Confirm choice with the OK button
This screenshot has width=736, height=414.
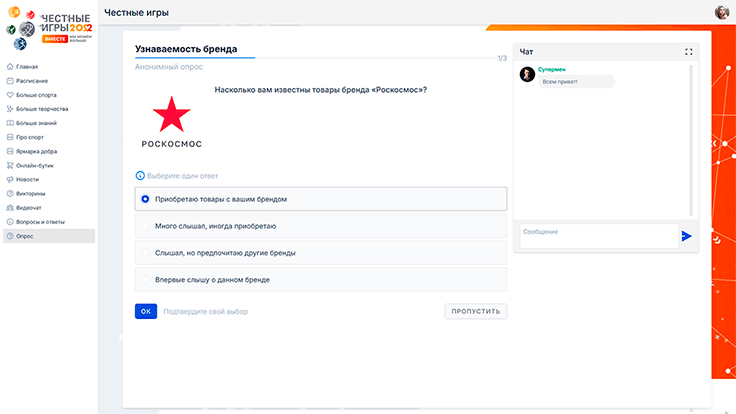point(146,311)
